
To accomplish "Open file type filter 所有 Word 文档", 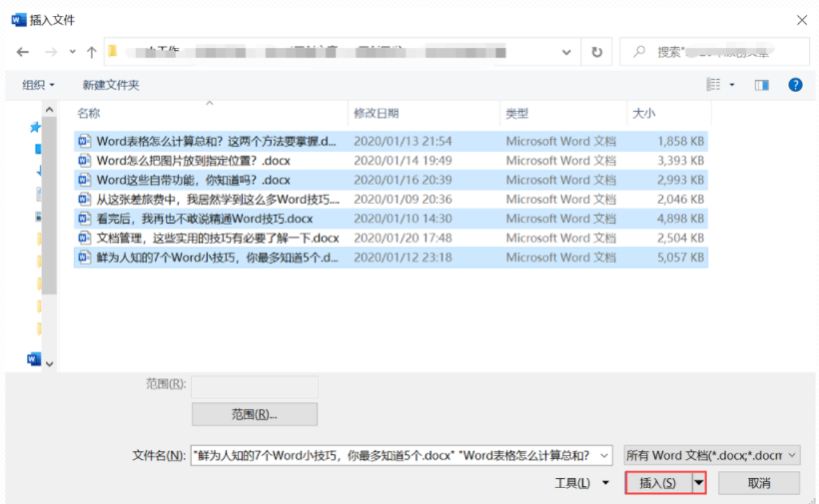I will coord(712,455).
